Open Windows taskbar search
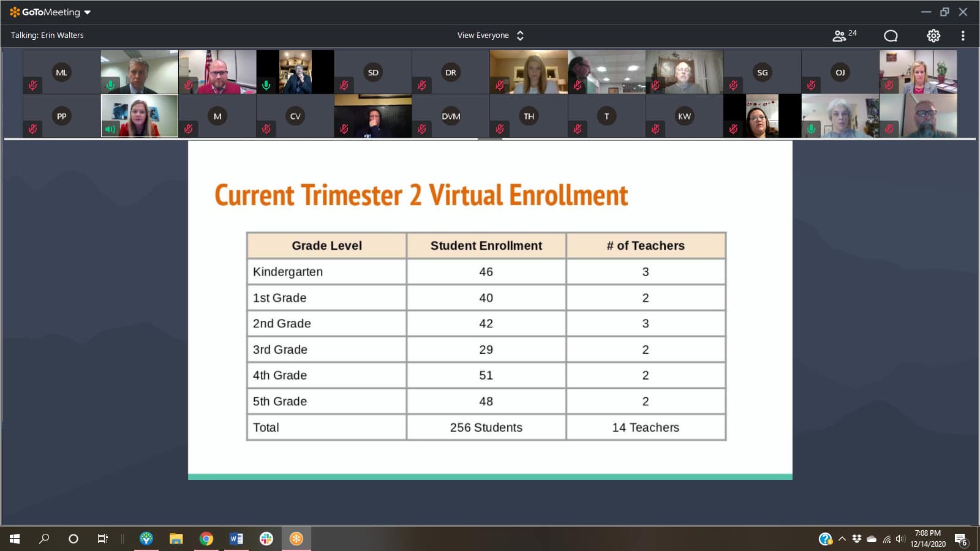Screen dimensions: 980x551 (x=44, y=539)
